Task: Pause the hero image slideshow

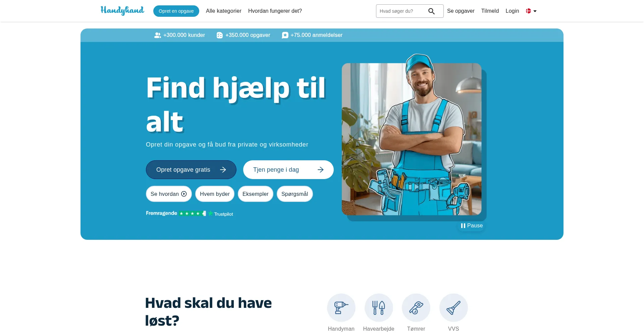Action: 472,226
